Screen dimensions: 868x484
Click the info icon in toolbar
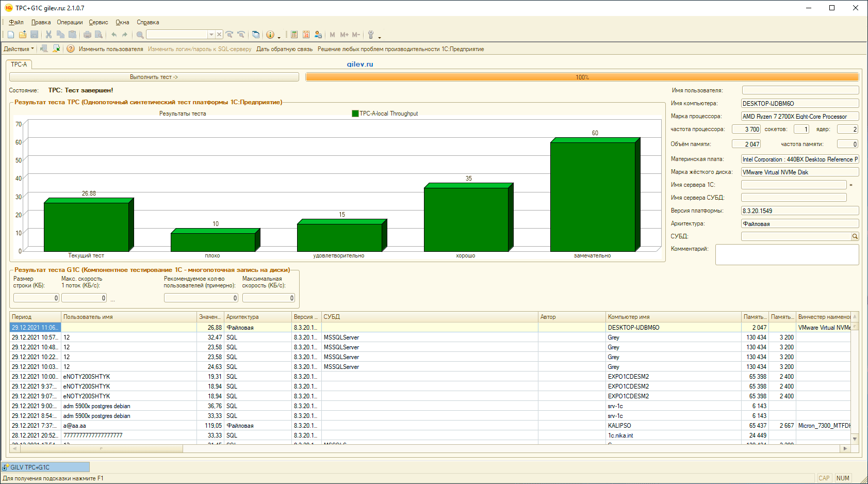coord(270,35)
